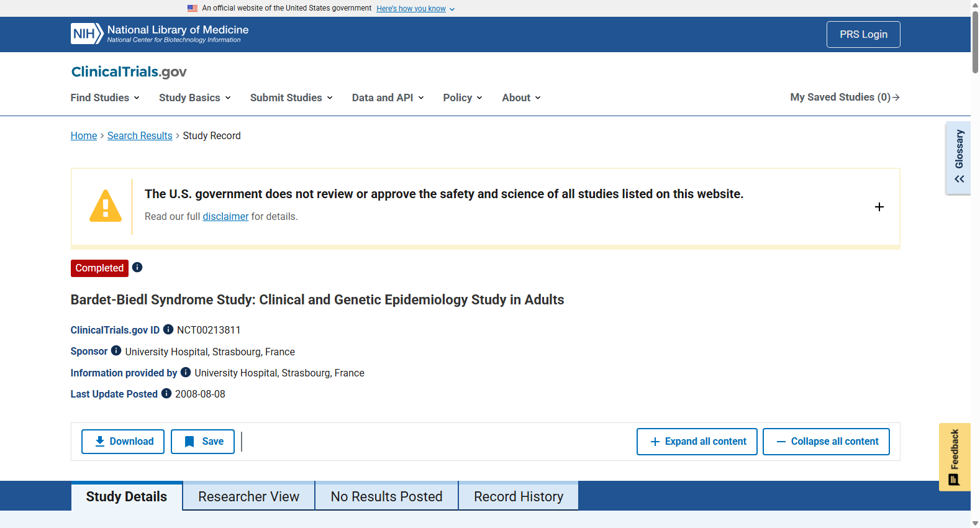Click info icon next to Information provided by
Viewport: 980px width, 528px height.
pos(186,372)
